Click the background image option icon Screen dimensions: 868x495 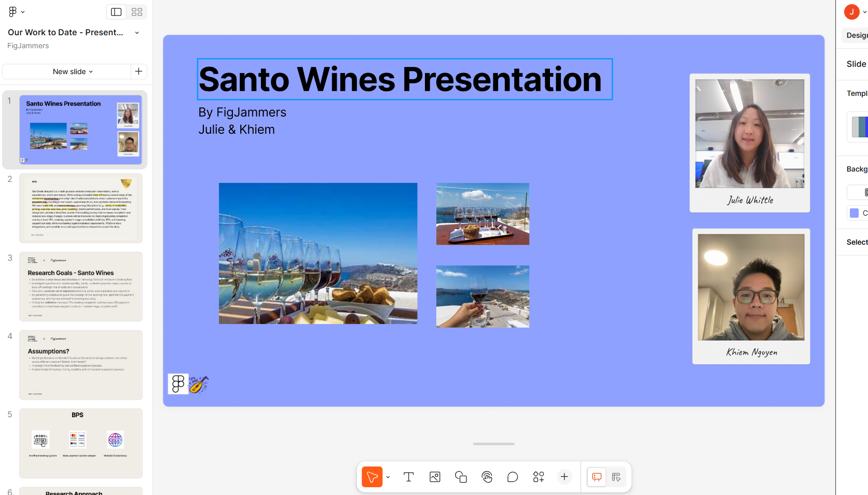coord(865,192)
